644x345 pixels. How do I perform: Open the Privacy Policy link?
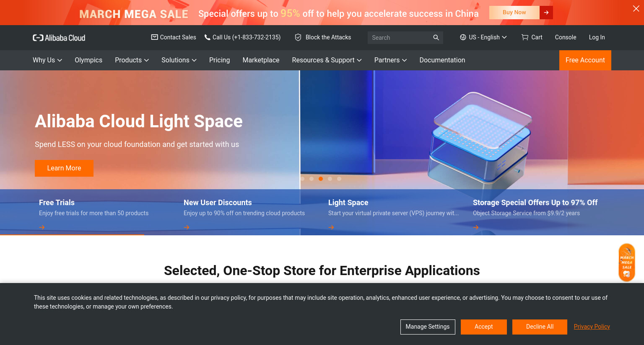592,327
